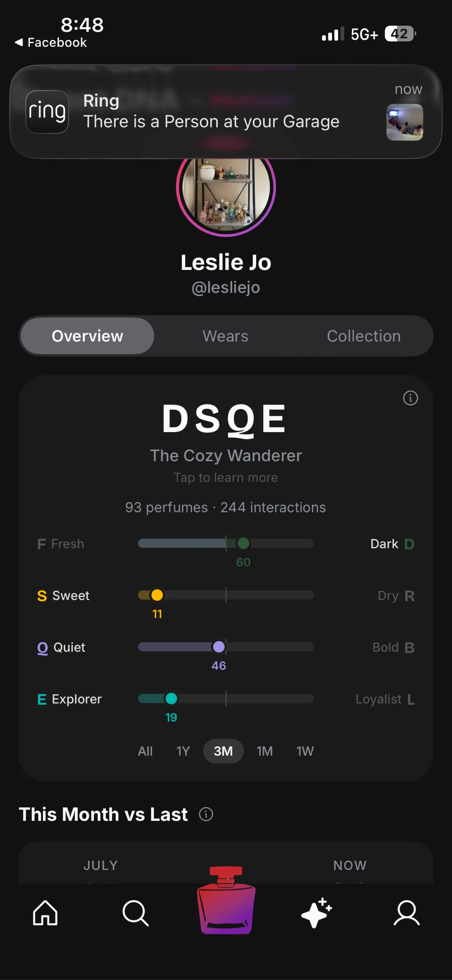The height and width of the screenshot is (980, 452).
Task: Select the 1Y time range
Action: (183, 751)
